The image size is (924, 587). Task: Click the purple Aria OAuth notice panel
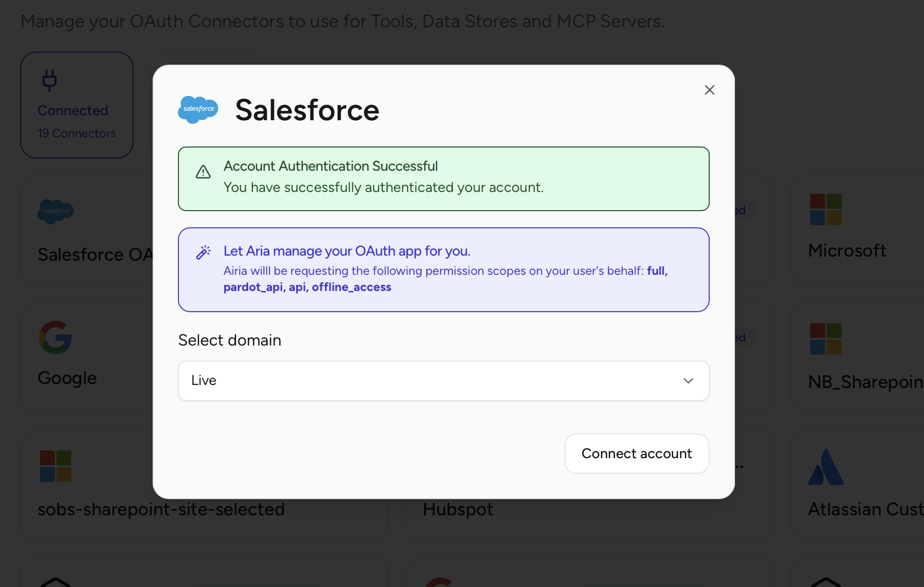(x=443, y=270)
